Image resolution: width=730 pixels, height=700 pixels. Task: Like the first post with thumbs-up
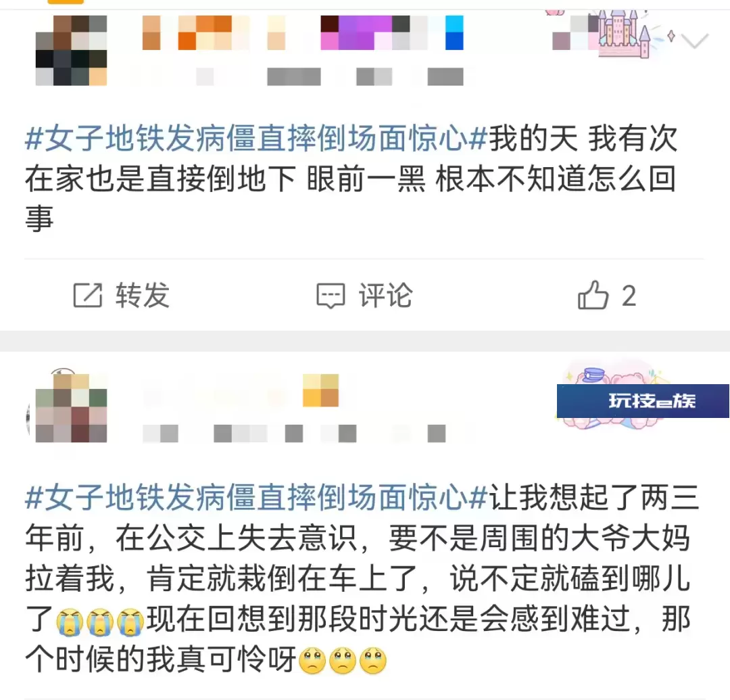[593, 295]
